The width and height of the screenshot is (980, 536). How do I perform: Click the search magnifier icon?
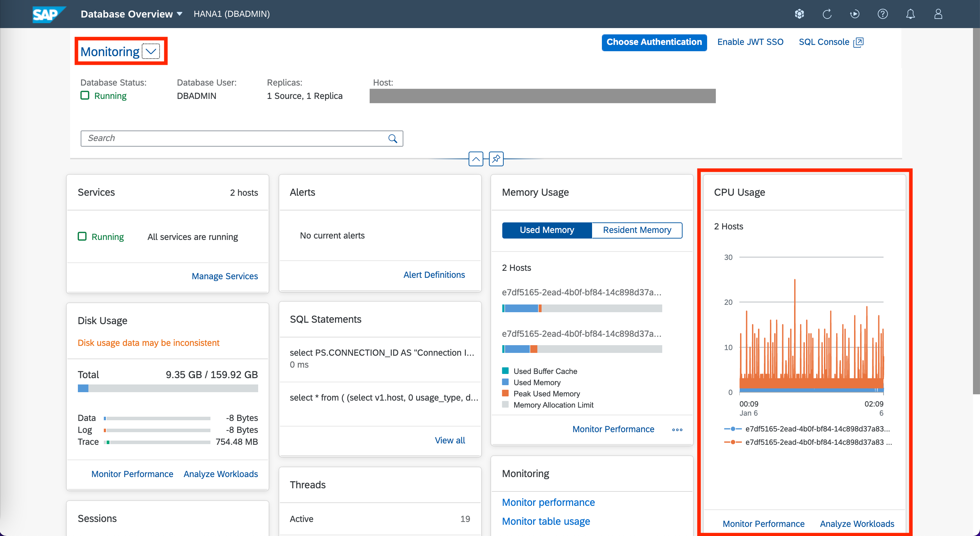pyautogui.click(x=392, y=139)
